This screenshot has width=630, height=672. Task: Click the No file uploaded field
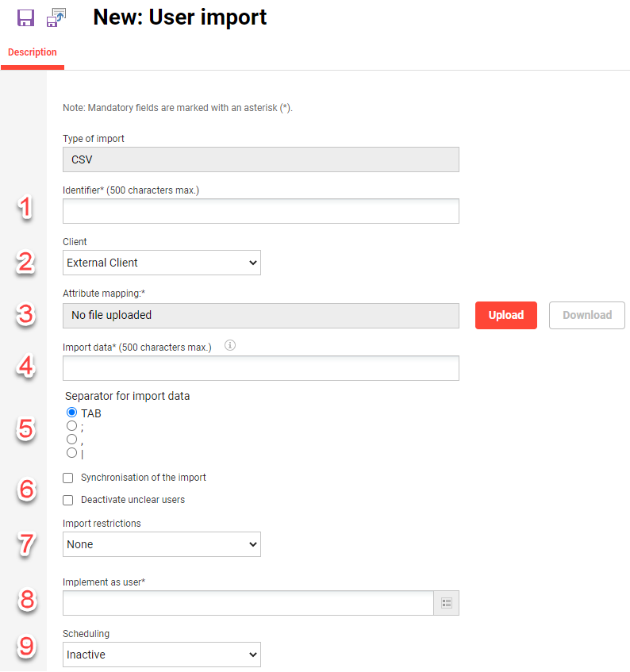260,315
